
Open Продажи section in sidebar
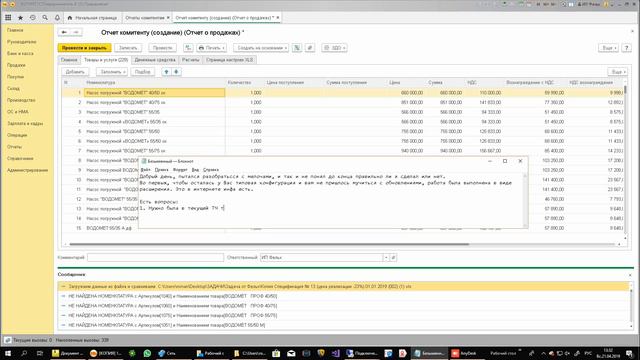point(16,65)
